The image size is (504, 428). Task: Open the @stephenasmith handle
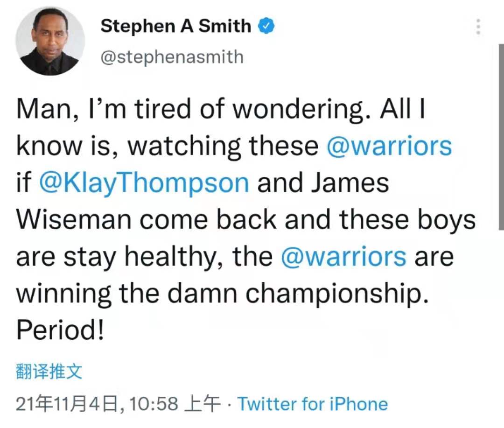(172, 57)
